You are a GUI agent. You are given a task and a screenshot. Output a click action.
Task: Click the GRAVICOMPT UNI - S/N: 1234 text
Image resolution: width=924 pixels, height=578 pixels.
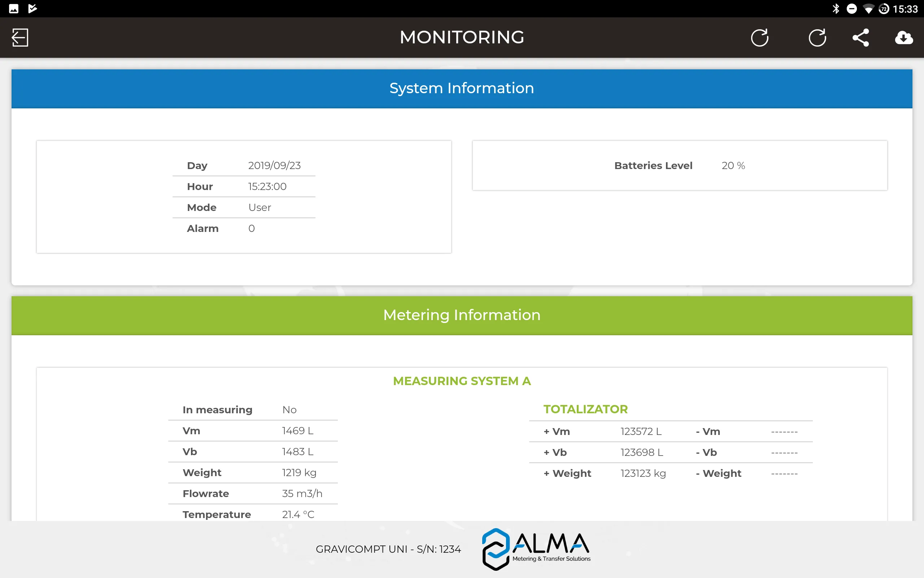(x=388, y=549)
